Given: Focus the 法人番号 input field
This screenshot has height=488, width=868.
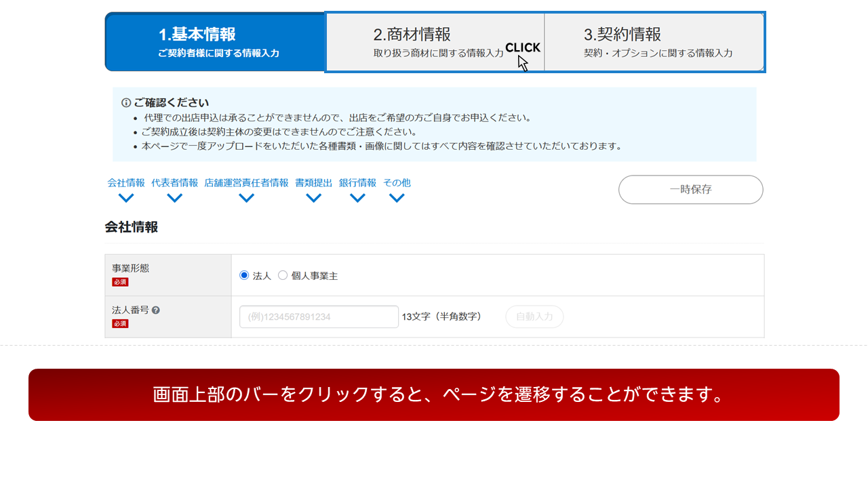Looking at the screenshot, I should point(319,317).
